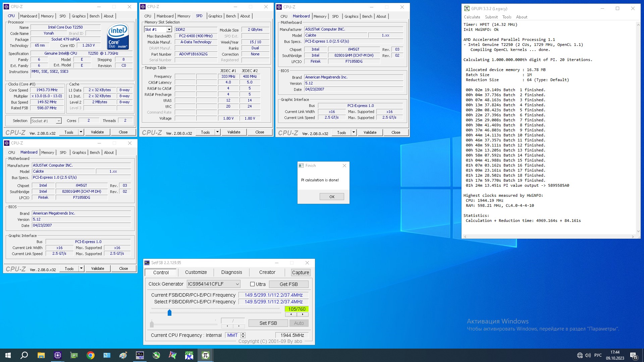This screenshot has height=362, width=644.
Task: Click GPUPI vertical scrollbar down arrow
Action: (638, 231)
